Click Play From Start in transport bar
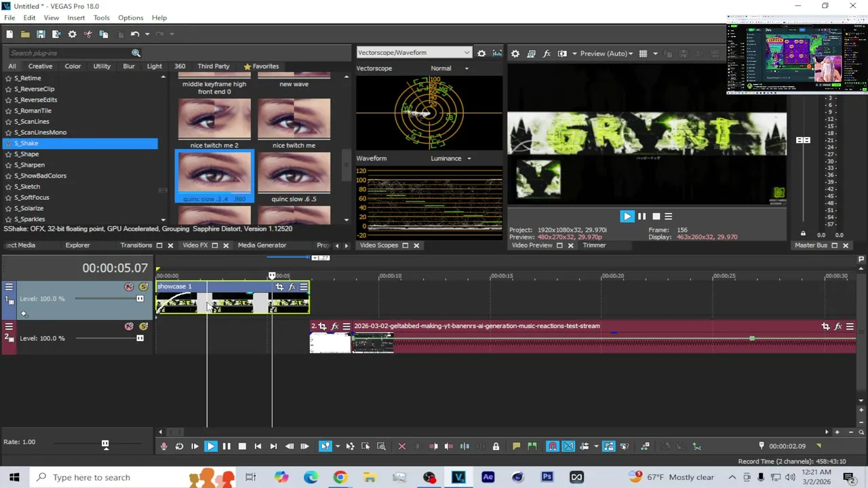868x488 pixels. tap(195, 446)
